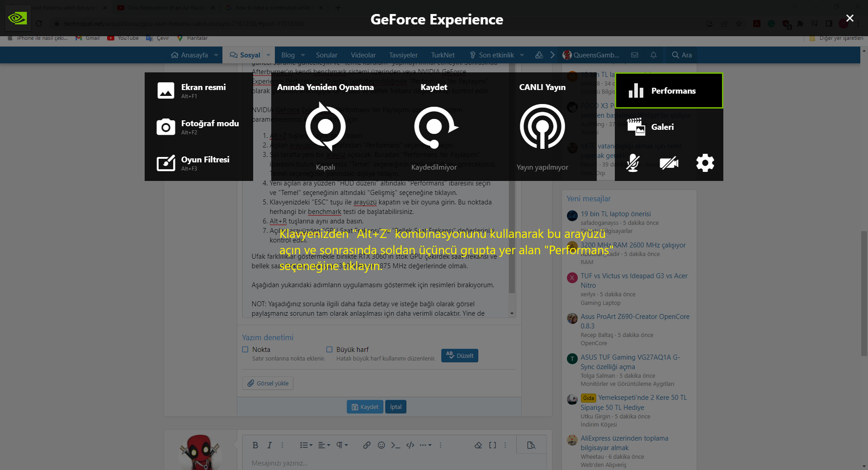Open 'Asus ProArt Z690-Creator OpenCore' thread

[635, 321]
